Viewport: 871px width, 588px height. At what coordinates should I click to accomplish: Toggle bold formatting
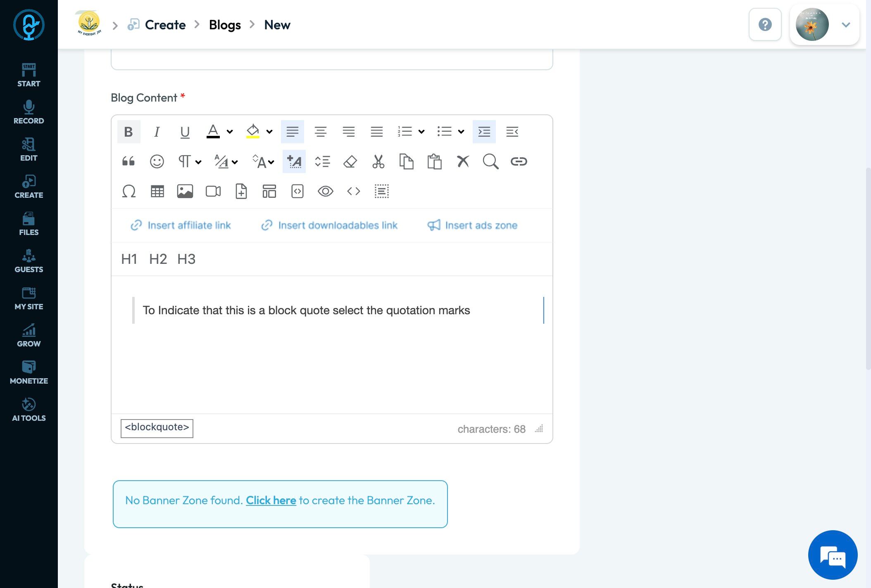[x=129, y=132]
